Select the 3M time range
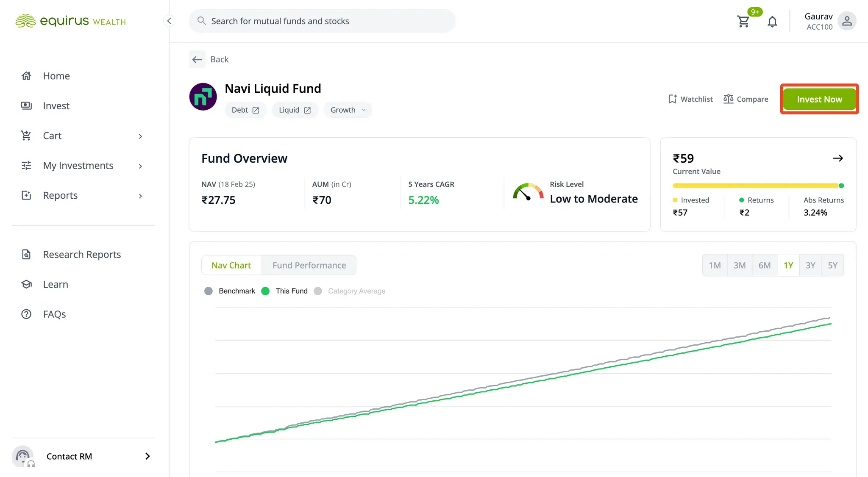Screen dimensions: 868x477 click(x=740, y=265)
